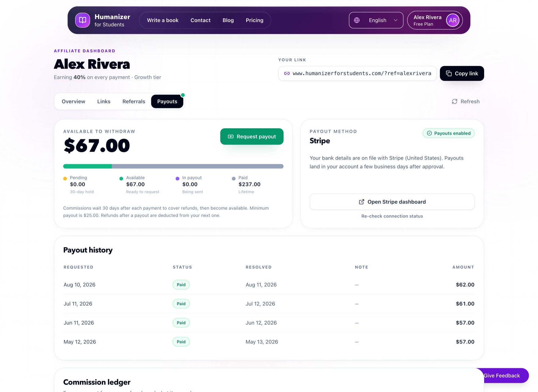Image resolution: width=538 pixels, height=392 pixels.
Task: Click the referral URL input field
Action: pyautogui.click(x=357, y=73)
